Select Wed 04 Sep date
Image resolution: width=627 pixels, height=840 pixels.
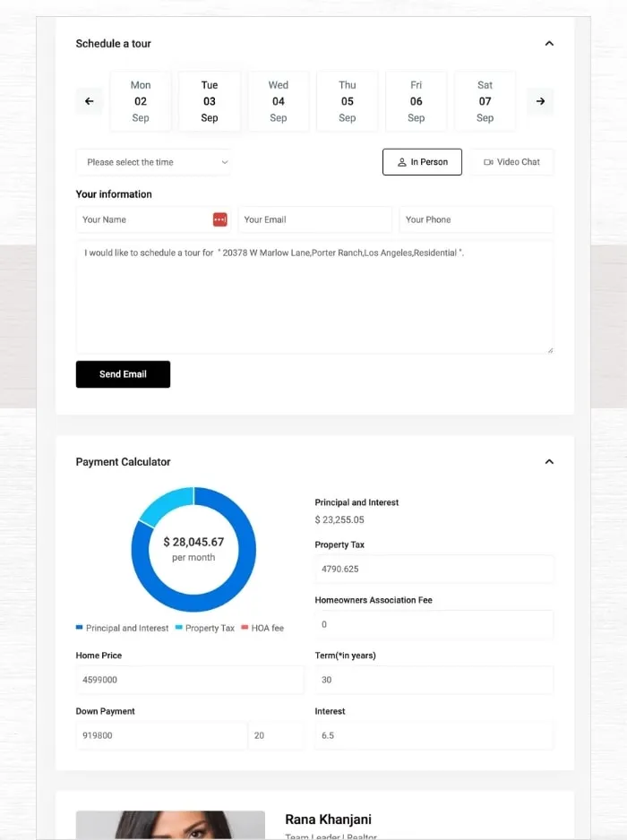point(279,101)
